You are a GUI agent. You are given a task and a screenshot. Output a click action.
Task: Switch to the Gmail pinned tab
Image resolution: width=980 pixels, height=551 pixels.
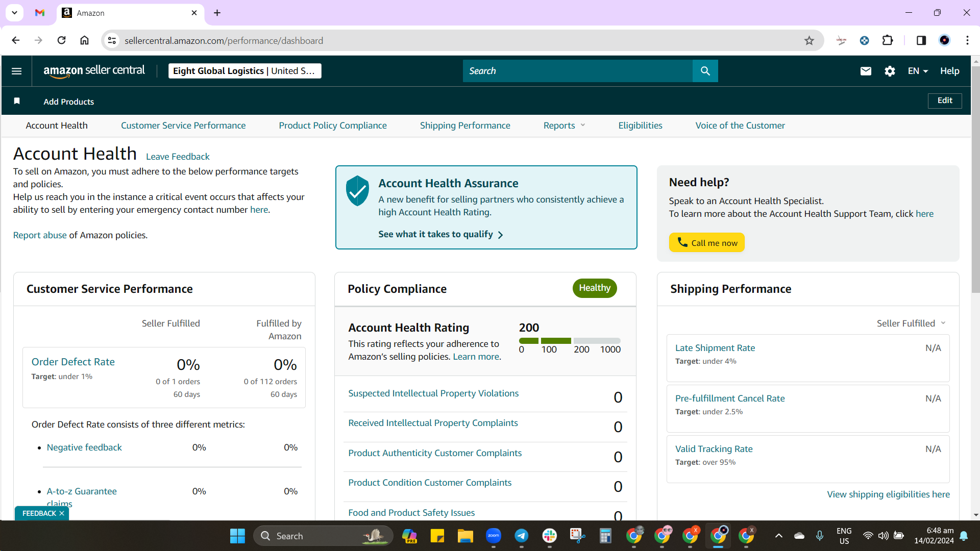[40, 13]
